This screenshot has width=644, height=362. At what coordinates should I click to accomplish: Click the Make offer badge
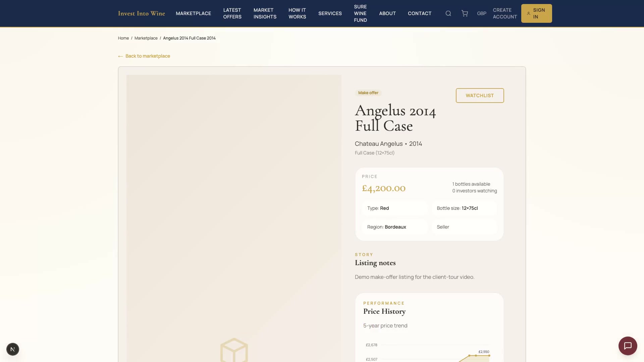[368, 93]
